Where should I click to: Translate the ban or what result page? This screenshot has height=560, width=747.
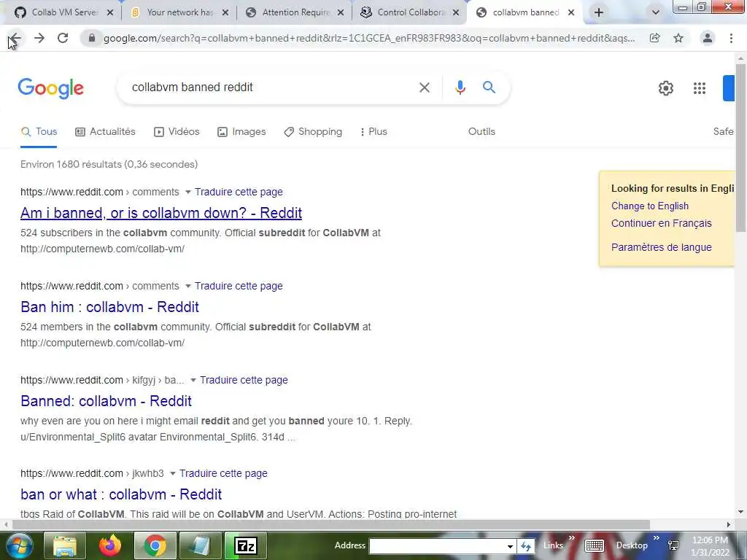tap(223, 473)
